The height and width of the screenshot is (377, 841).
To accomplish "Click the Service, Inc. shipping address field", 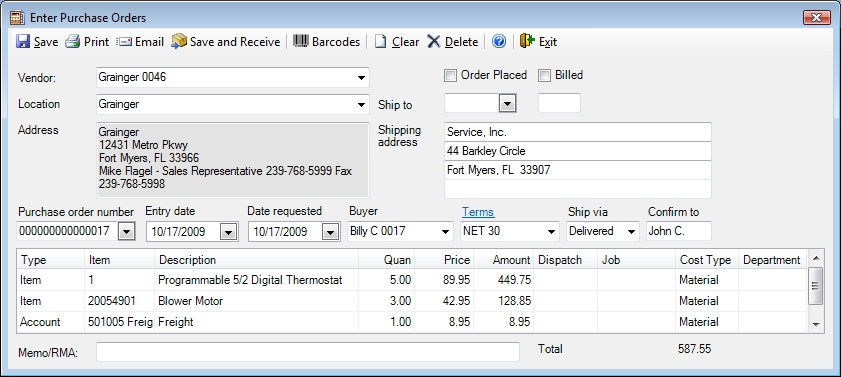I will tap(578, 132).
